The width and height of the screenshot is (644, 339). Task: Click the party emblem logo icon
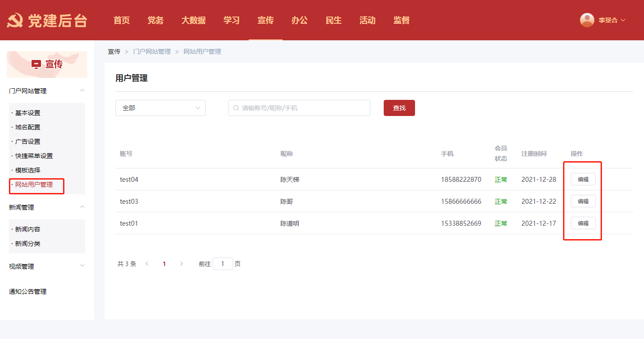(15, 21)
